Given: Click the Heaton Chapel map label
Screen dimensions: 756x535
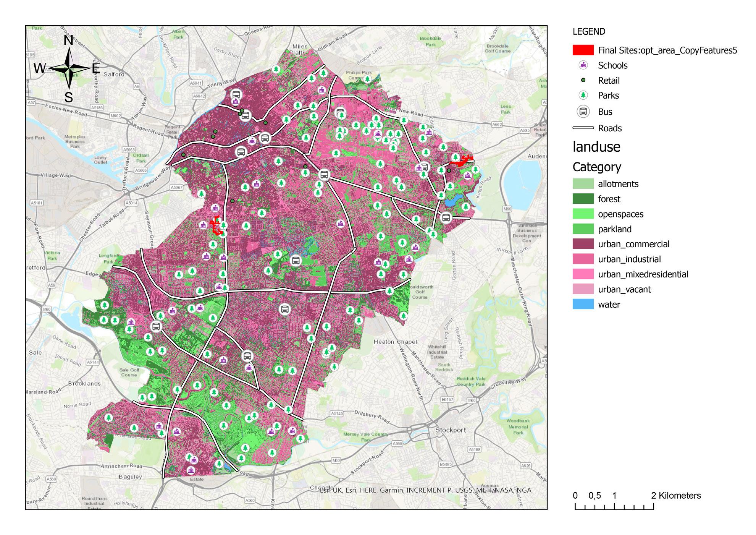Looking at the screenshot, I should (x=395, y=342).
